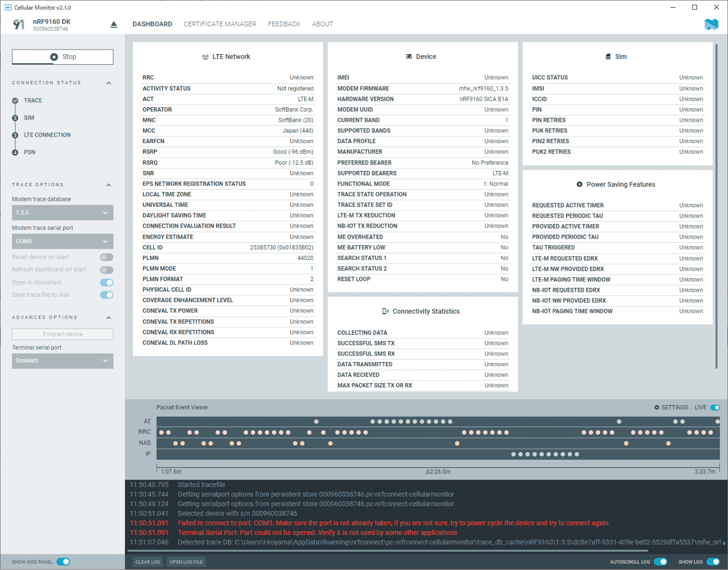Click the LTE Network antenna icon
The height and width of the screenshot is (570, 728).
tap(205, 57)
